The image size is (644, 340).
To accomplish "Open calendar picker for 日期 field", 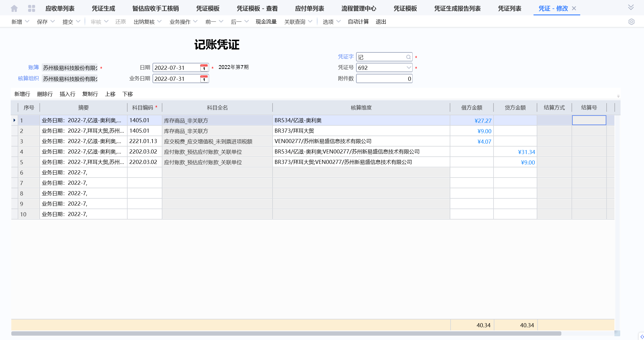I will [x=204, y=68].
